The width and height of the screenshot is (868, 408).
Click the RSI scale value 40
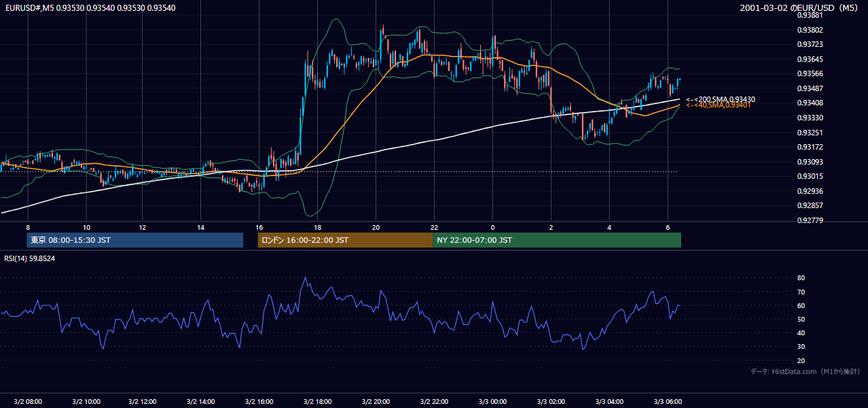[801, 333]
